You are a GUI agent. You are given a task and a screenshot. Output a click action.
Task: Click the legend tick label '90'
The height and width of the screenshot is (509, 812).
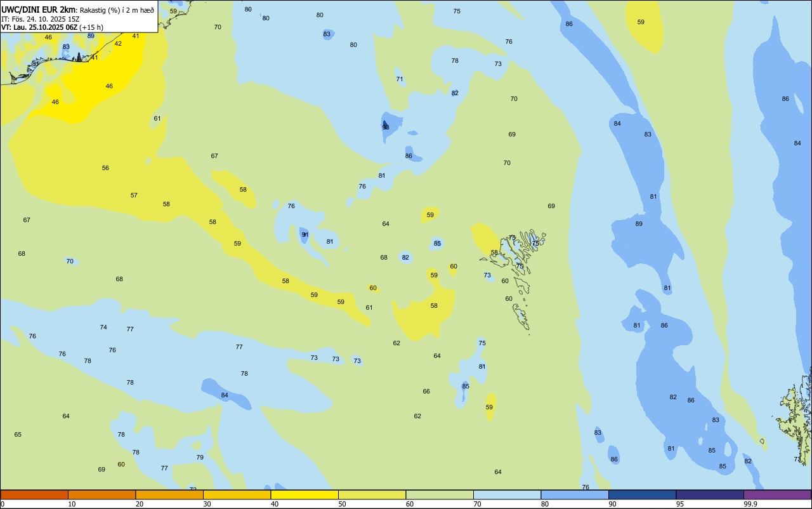tap(613, 504)
